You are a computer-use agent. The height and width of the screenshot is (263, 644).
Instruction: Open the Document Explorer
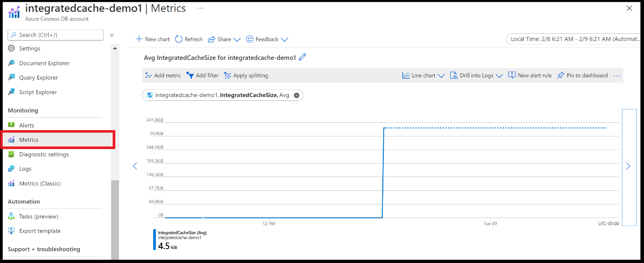pyautogui.click(x=45, y=63)
